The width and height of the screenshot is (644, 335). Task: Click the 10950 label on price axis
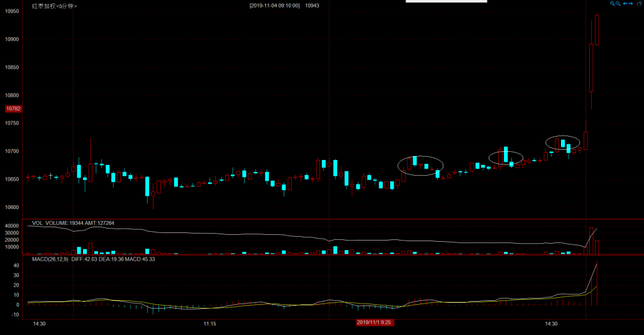pos(13,11)
